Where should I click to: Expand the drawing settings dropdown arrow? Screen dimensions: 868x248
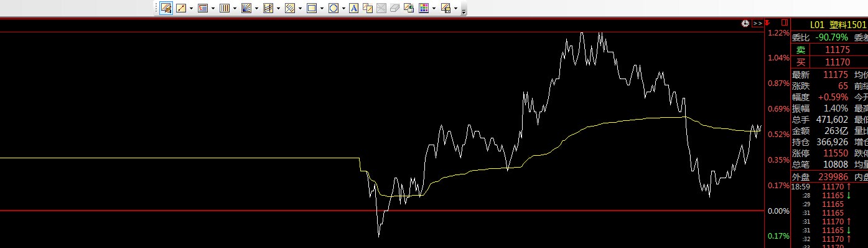click(x=456, y=8)
